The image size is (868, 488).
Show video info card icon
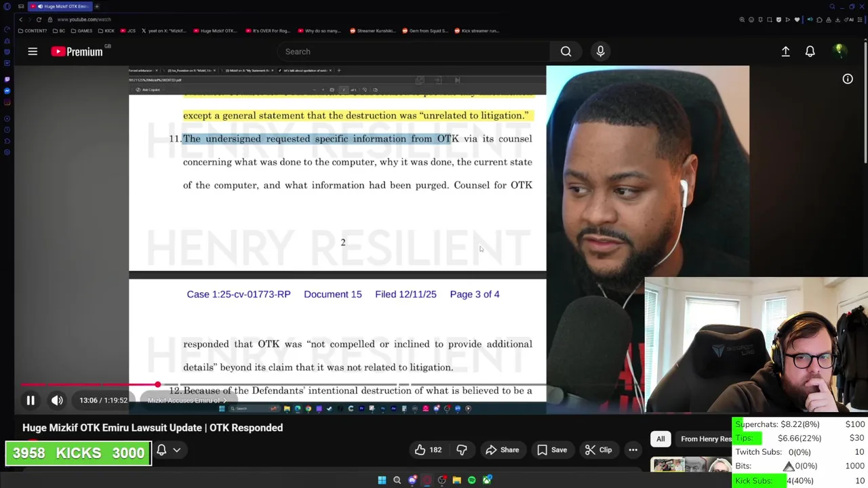(x=848, y=79)
